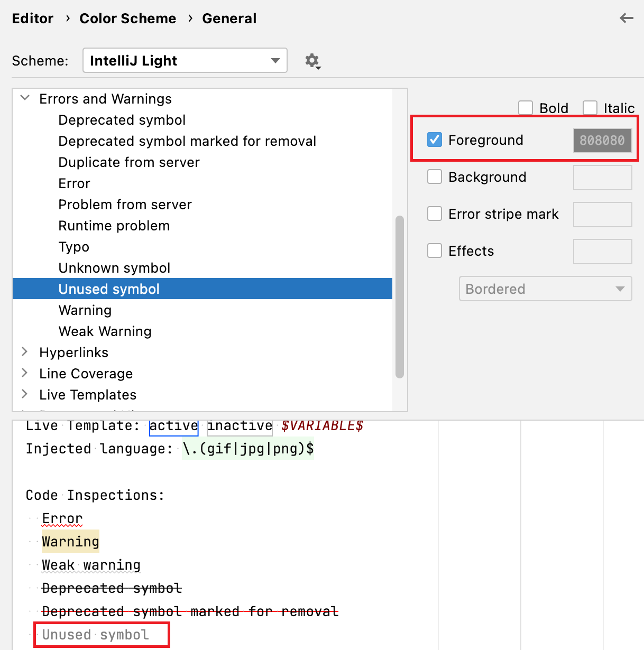Collapse the Errors and Warnings section
This screenshot has width=644, height=650.
pos(24,98)
